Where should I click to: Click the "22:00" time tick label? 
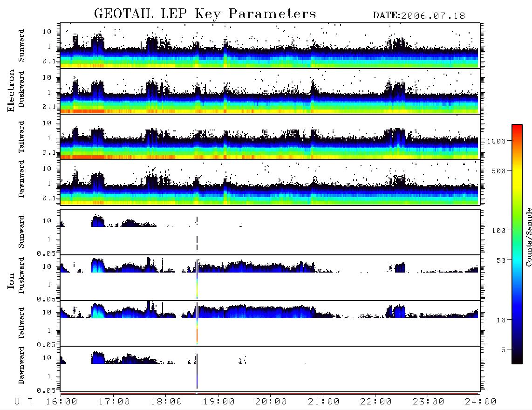coord(376,402)
